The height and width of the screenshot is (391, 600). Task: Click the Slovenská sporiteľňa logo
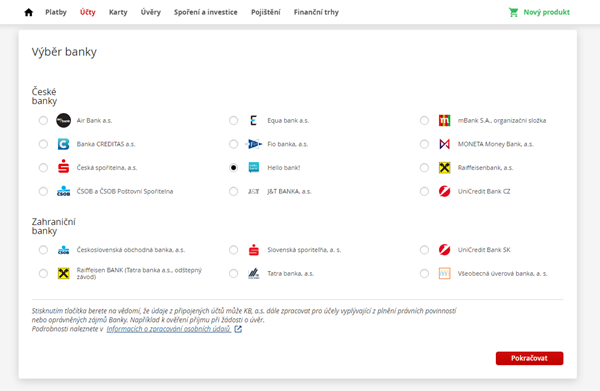coord(254,250)
